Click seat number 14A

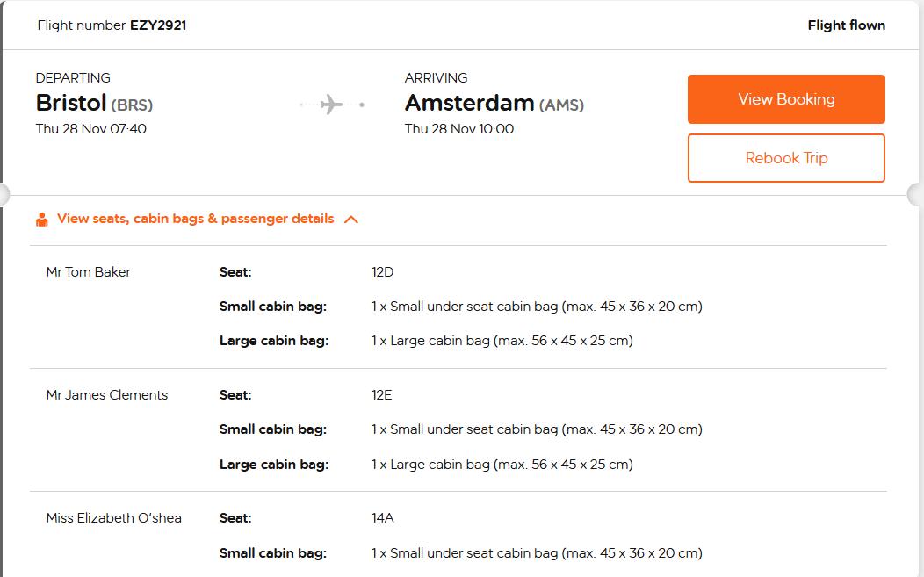[382, 518]
